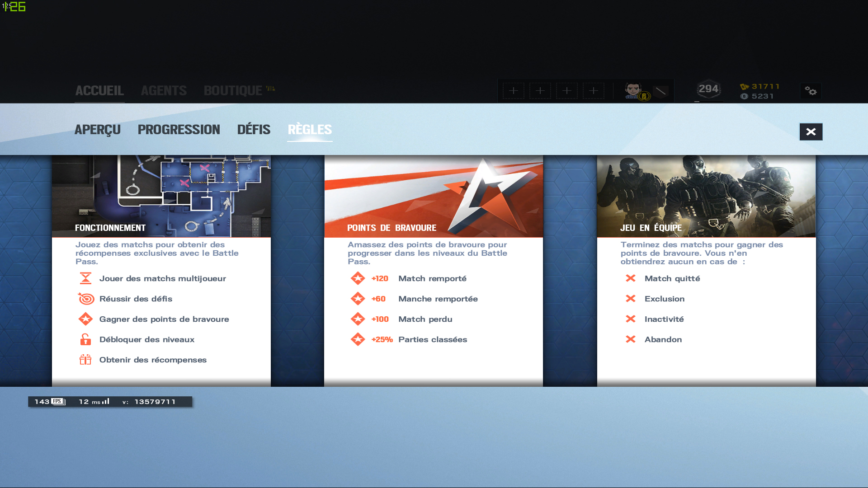Click the 'Gagner des points de bravoure' text
This screenshot has width=868, height=488.
coord(164,319)
